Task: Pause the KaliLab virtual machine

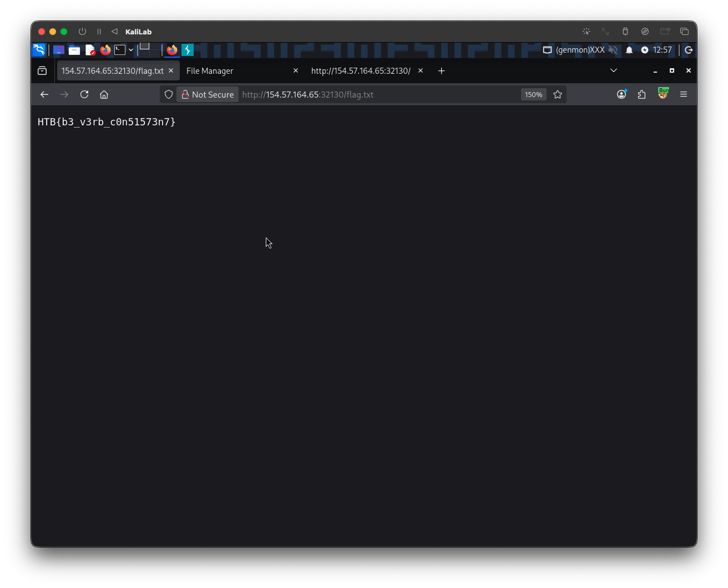Action: pos(99,32)
